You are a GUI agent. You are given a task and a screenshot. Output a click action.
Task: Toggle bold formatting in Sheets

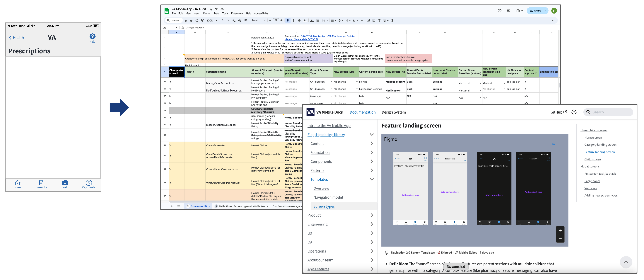[288, 21]
